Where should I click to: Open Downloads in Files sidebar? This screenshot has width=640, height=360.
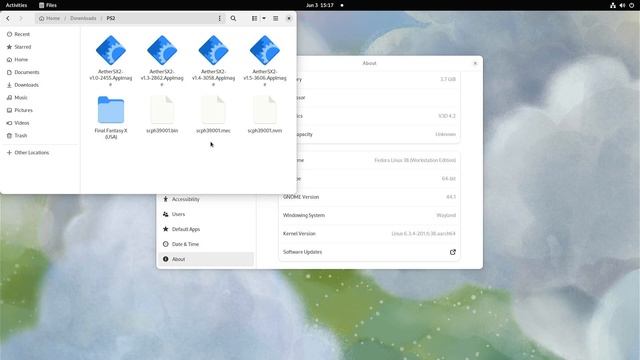(40, 85)
